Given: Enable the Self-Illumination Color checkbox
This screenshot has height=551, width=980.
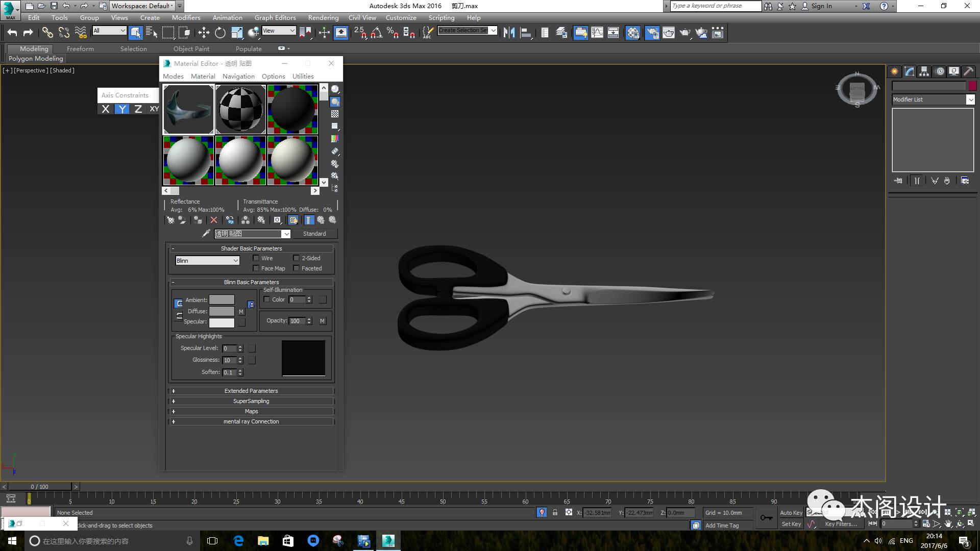Looking at the screenshot, I should click(x=267, y=299).
